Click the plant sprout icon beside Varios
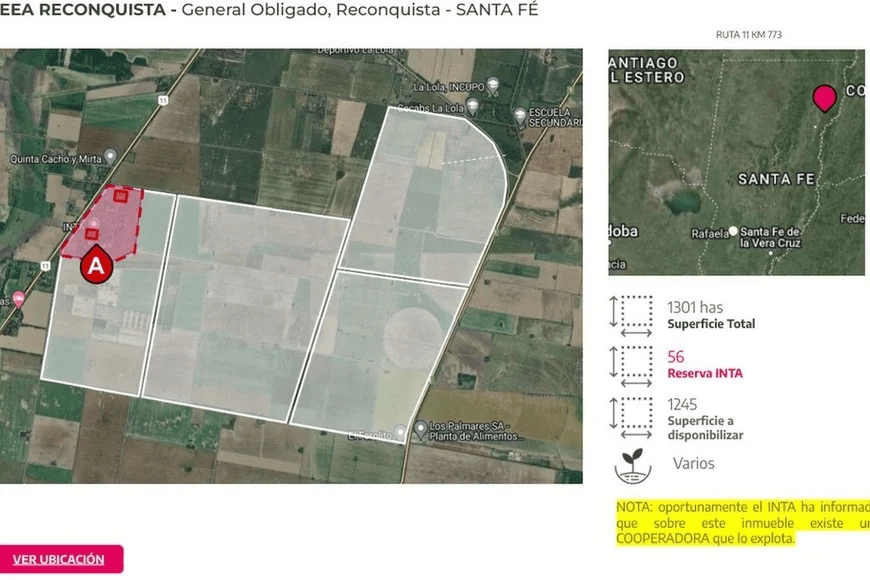 (631, 464)
